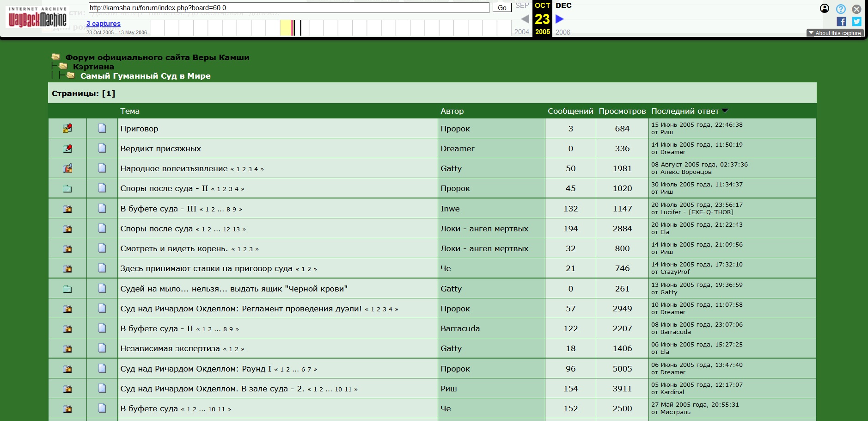Viewport: 868px width, 421px height.
Task: Close the Wayback Machine toolbar
Action: tap(856, 9)
